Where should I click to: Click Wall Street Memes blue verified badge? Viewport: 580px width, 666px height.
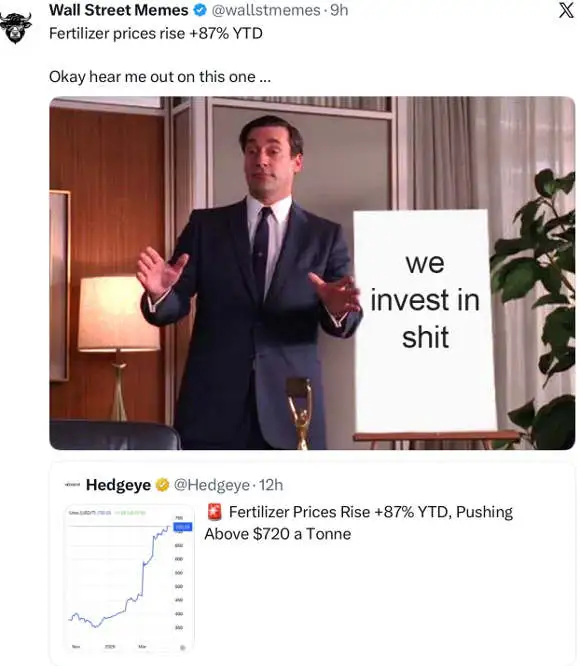coord(200,10)
